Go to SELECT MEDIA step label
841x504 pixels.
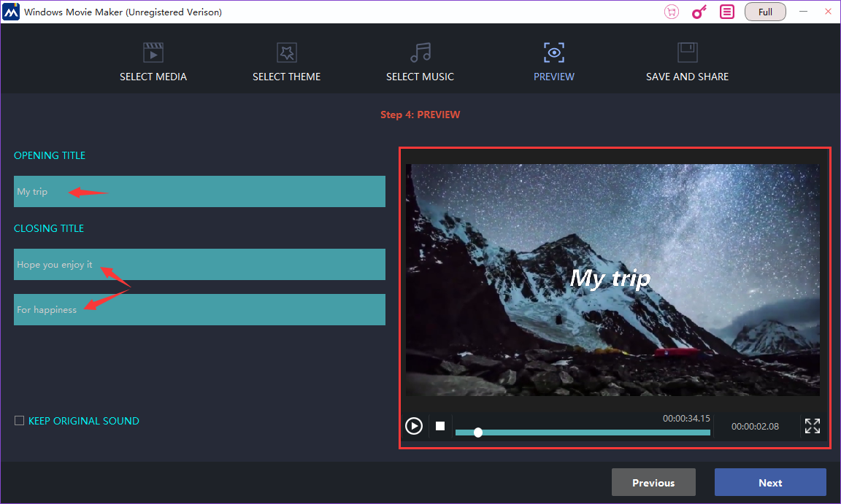pyautogui.click(x=153, y=77)
